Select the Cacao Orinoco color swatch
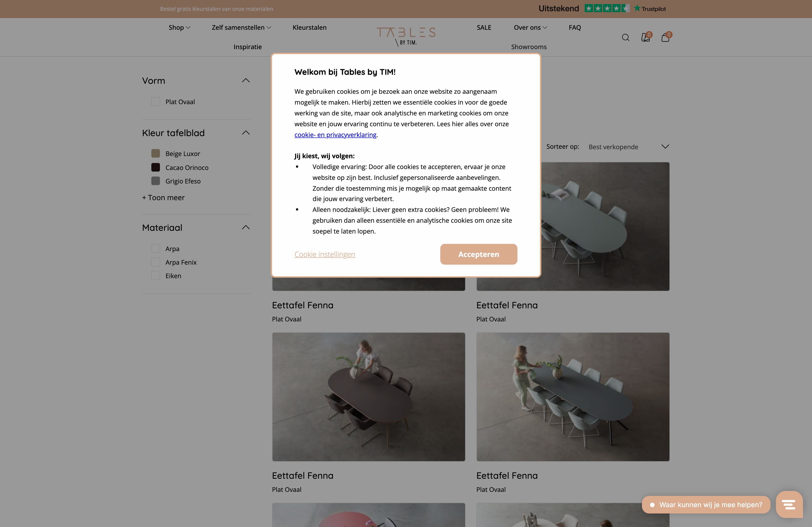 (x=156, y=167)
